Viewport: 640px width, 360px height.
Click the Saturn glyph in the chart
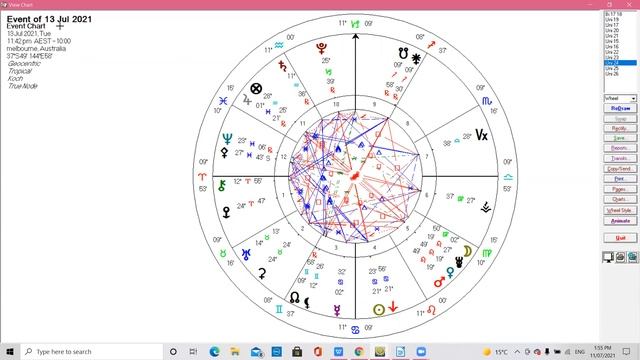[282, 66]
